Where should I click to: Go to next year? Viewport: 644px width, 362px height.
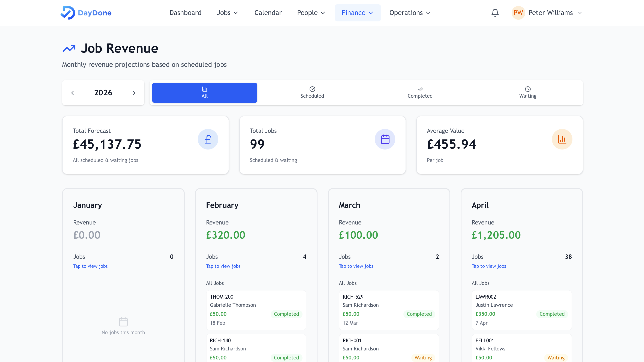click(x=134, y=93)
